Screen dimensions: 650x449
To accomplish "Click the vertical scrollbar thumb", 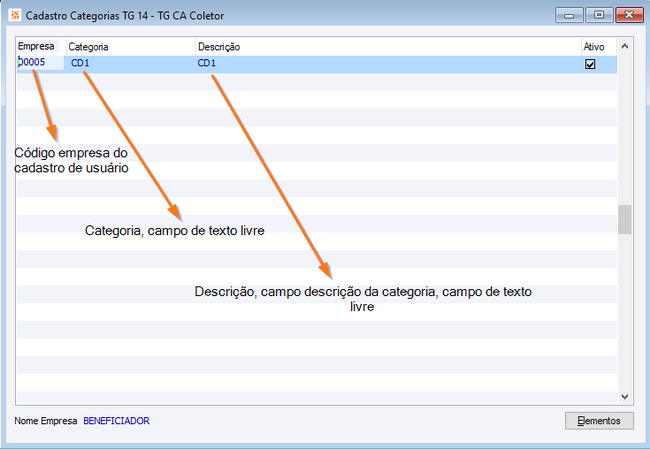I will click(625, 219).
